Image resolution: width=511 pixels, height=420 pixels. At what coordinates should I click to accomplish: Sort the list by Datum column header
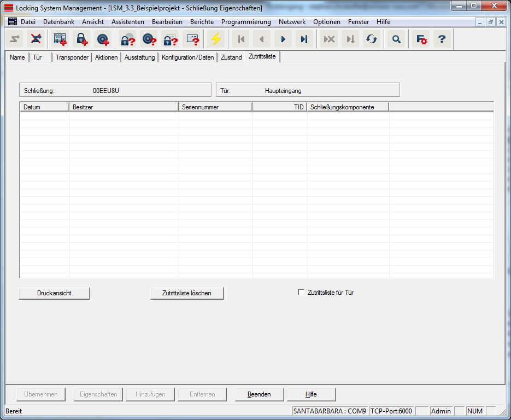point(45,107)
